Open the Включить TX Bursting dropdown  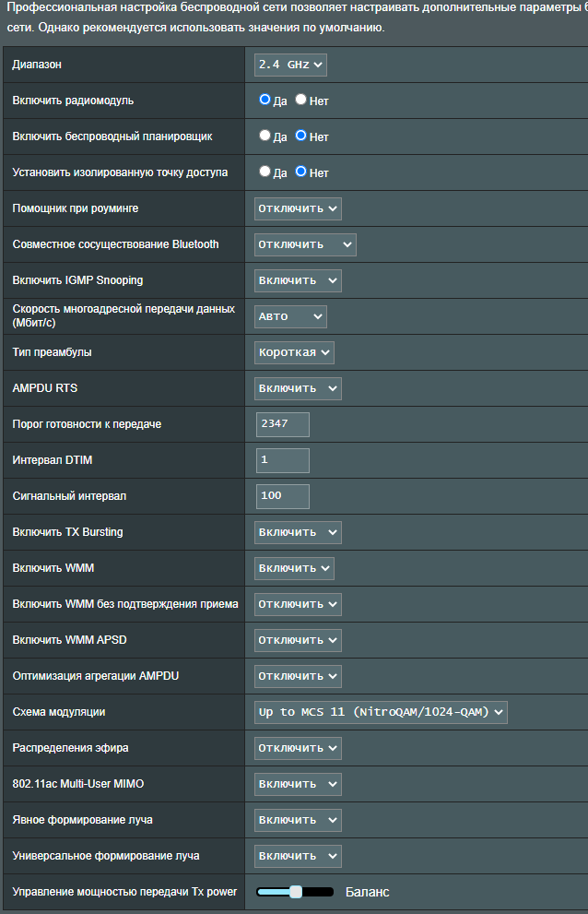[298, 532]
